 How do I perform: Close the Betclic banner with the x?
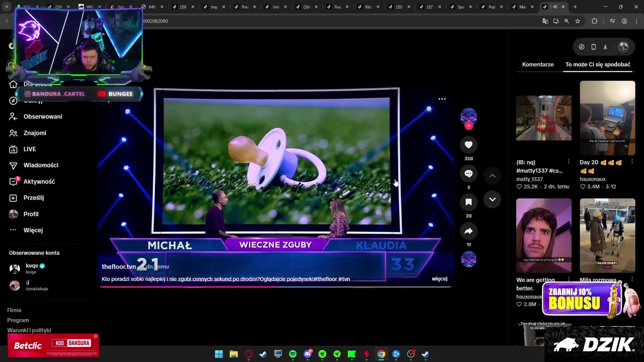coord(96,336)
